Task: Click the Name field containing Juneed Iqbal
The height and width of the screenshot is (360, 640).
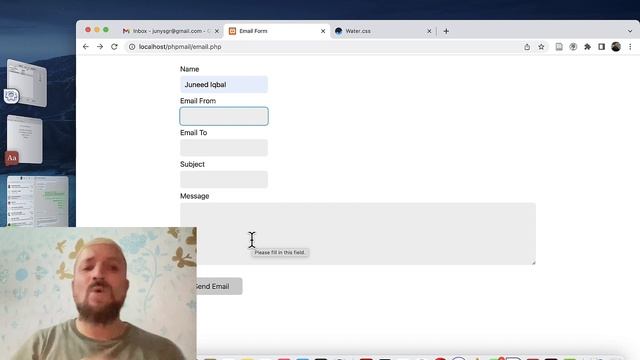Action: [x=224, y=84]
